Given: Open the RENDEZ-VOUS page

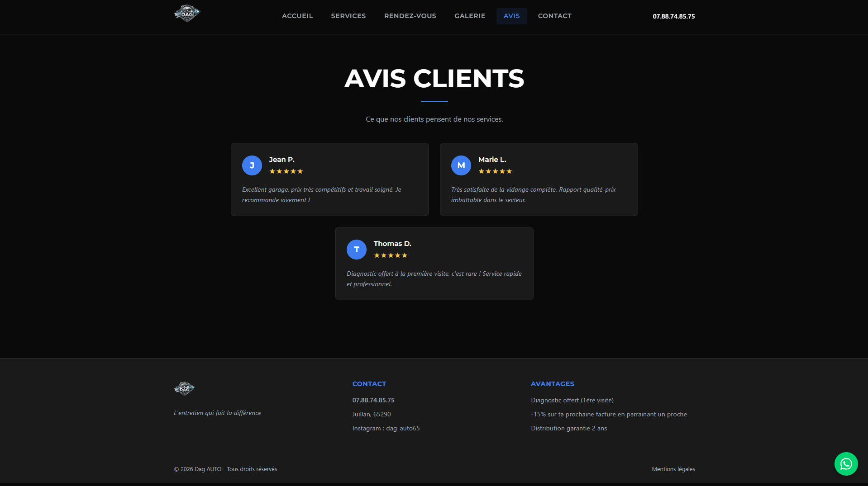Looking at the screenshot, I should click(410, 16).
